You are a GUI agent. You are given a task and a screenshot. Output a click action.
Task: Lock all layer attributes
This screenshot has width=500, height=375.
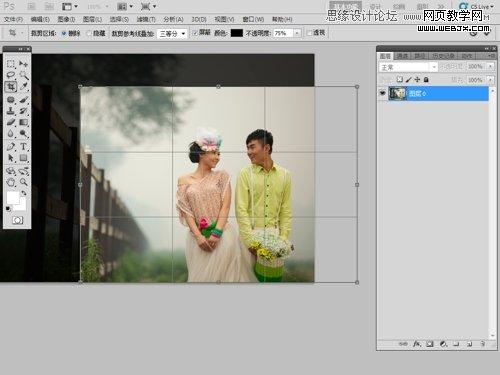pyautogui.click(x=426, y=79)
